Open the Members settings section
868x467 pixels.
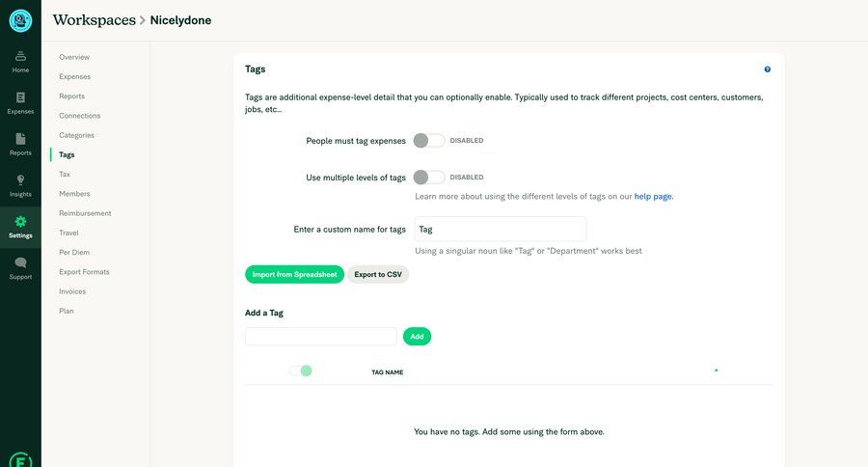74,193
